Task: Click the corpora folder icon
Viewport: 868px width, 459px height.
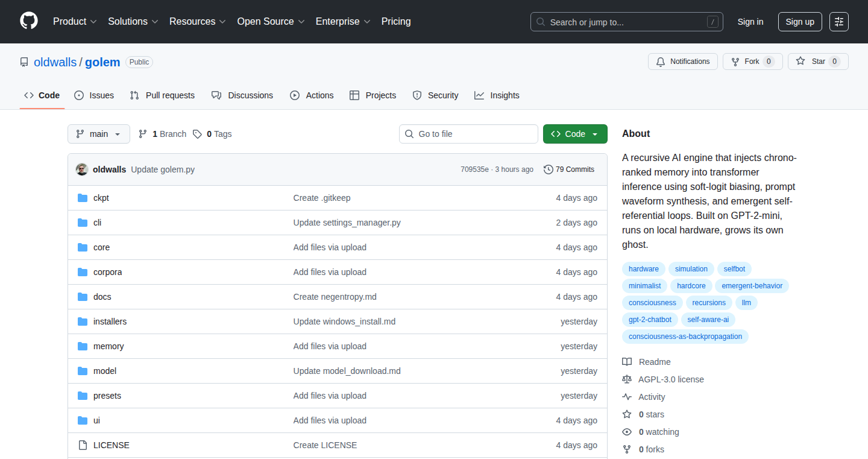Action: 83,272
